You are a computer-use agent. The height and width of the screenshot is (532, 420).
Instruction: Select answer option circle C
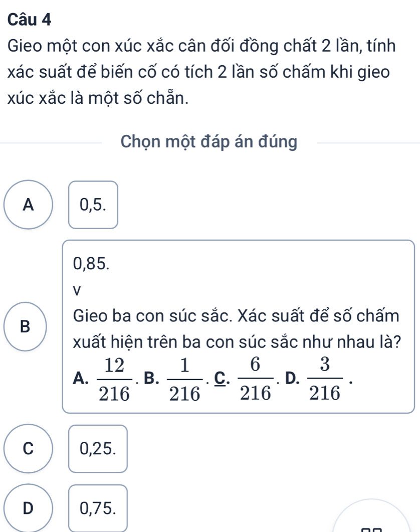[x=29, y=449]
